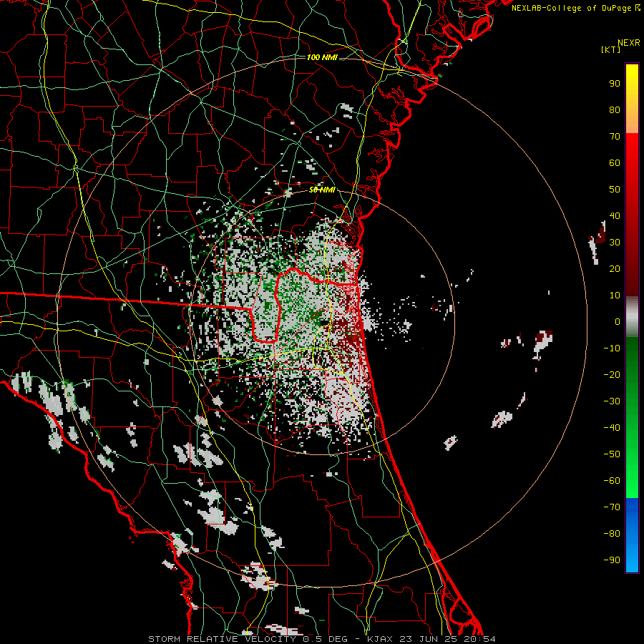Click the "10" value on velocity scale
Image resolution: width=644 pixels, height=644 pixels.
[615, 296]
